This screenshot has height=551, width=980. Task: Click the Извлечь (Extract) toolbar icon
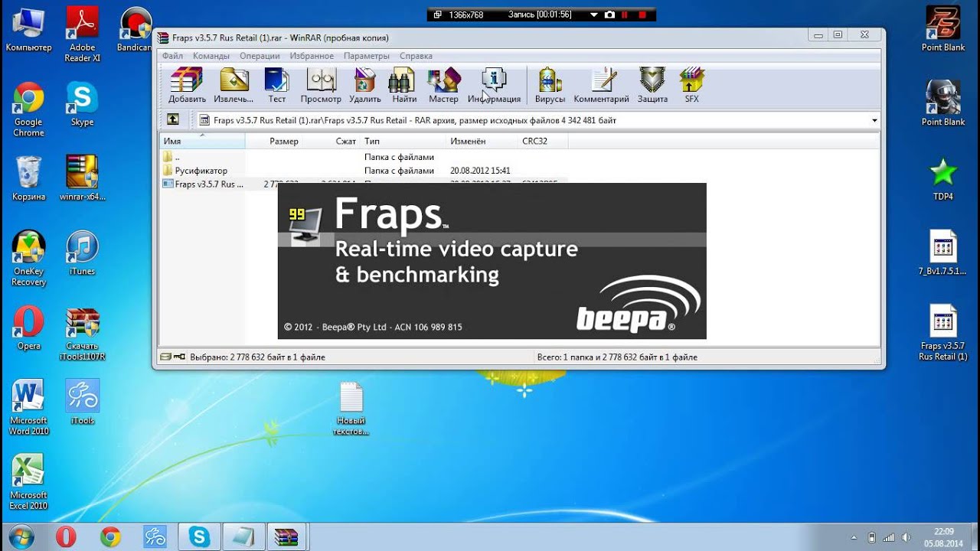[234, 85]
